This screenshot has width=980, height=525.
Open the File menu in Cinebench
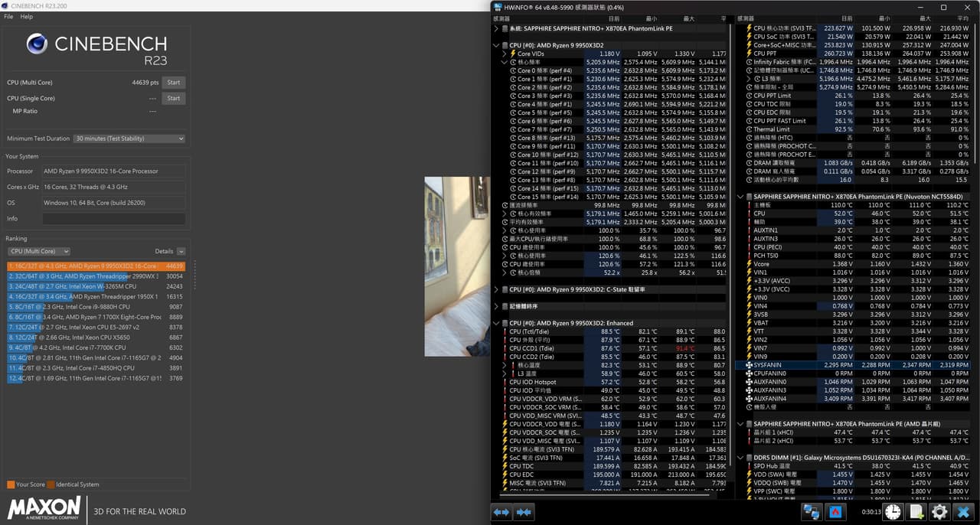(x=8, y=16)
